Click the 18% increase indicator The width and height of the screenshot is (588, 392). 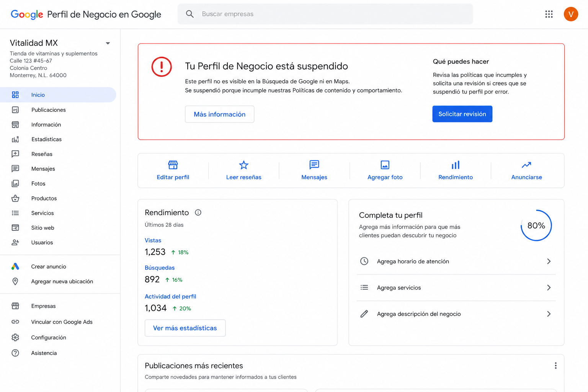tap(180, 252)
